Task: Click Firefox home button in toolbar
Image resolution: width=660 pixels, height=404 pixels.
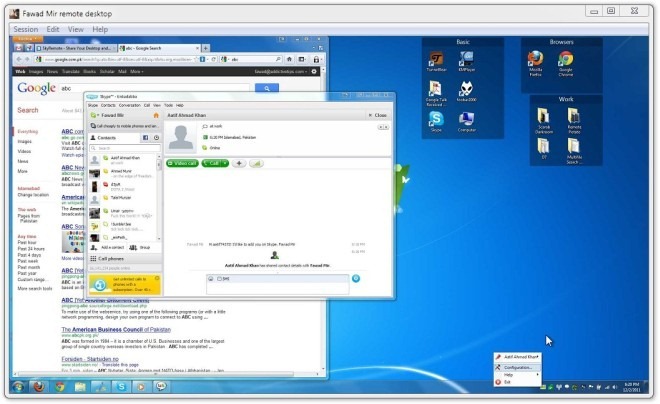Action: pos(289,59)
